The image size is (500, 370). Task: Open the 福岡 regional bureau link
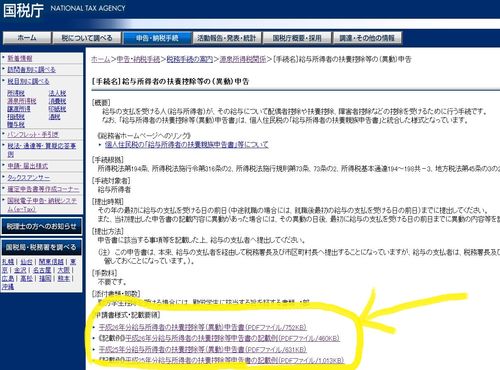coord(45,278)
